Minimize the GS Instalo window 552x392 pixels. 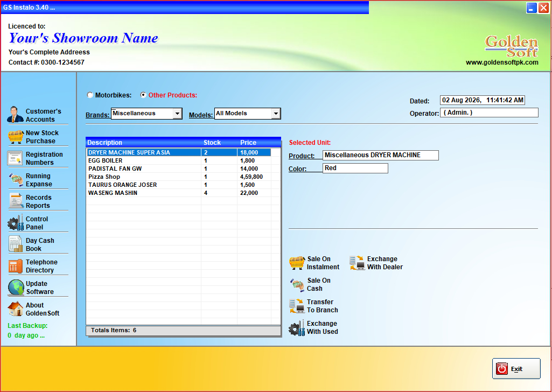[532, 8]
